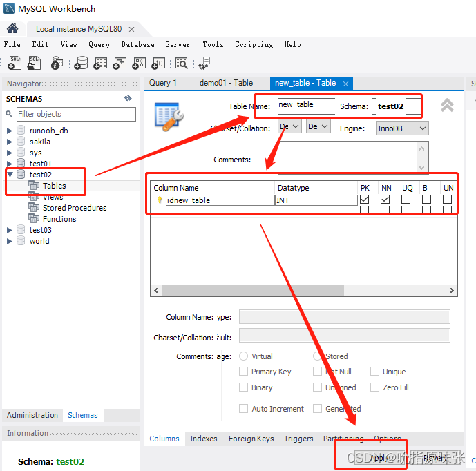Open the second Collation dropdown
This screenshot has width=476, height=471.
pyautogui.click(x=318, y=126)
